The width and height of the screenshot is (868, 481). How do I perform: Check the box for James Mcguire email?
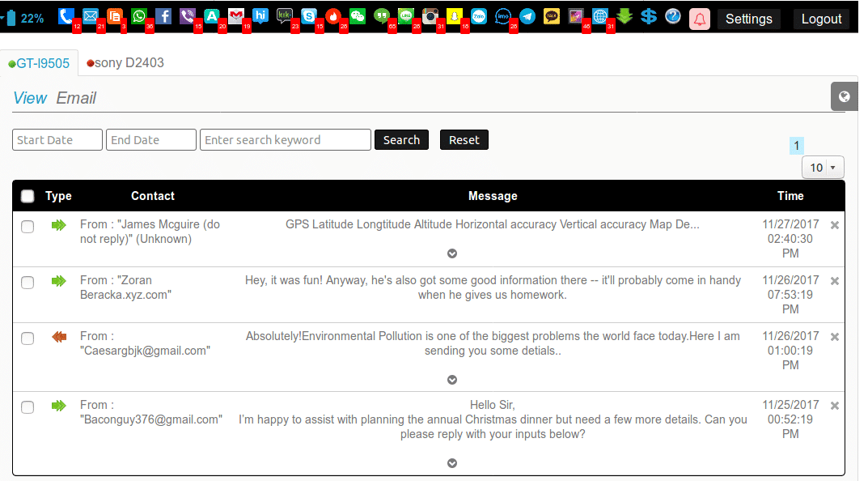[28, 227]
